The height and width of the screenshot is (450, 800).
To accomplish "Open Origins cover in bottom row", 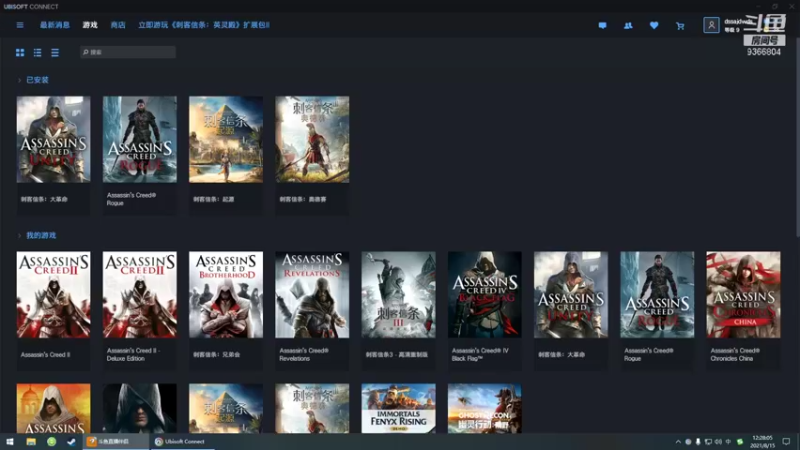I will [226, 408].
